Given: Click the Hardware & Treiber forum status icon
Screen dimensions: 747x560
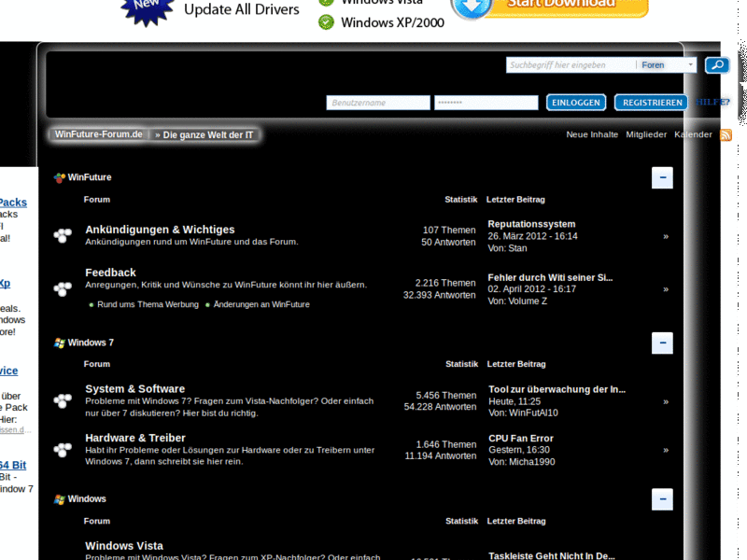Looking at the screenshot, I should click(63, 450).
